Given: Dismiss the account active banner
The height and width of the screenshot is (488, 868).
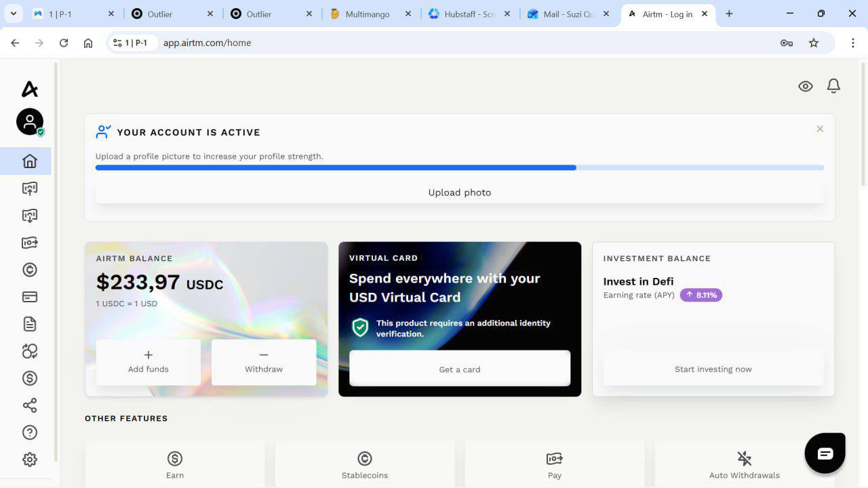Looking at the screenshot, I should (x=820, y=129).
